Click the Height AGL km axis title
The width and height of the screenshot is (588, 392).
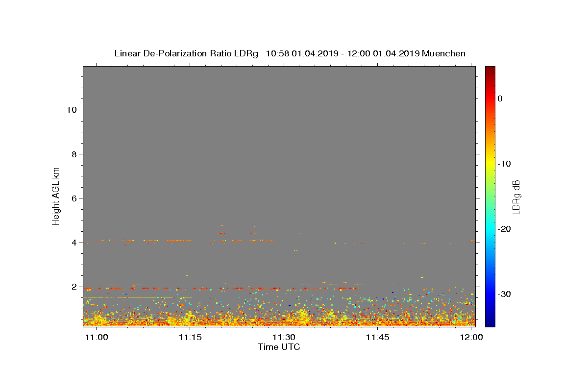pos(56,196)
